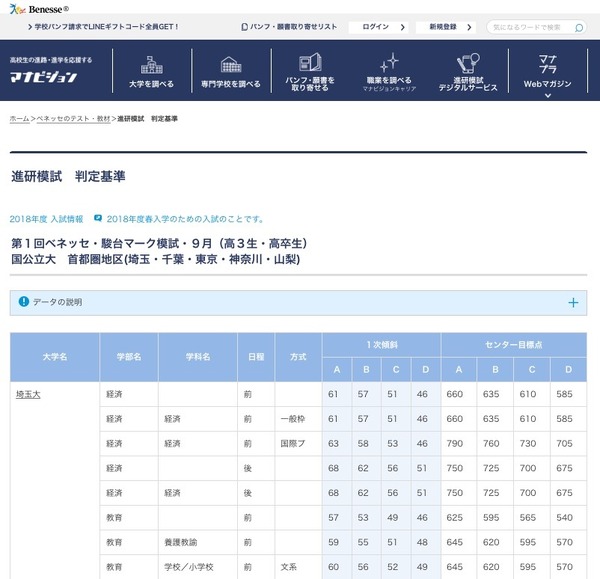Click the ログイン button
The image size is (600, 579).
(x=378, y=27)
